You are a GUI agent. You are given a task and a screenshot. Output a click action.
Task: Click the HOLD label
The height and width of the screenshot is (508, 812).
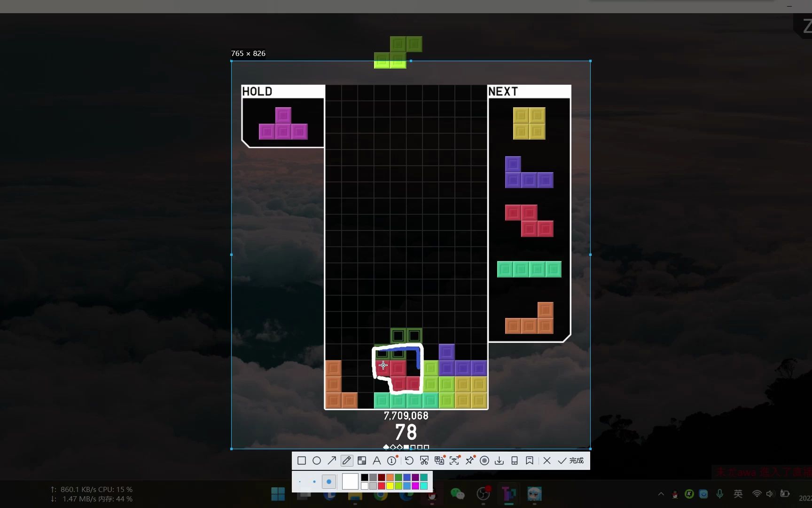(257, 91)
